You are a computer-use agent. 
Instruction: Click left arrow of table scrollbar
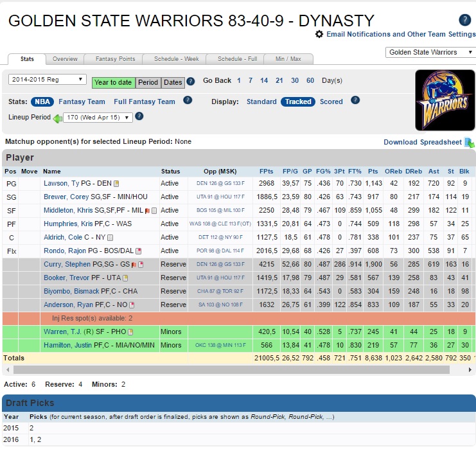tap(8, 369)
